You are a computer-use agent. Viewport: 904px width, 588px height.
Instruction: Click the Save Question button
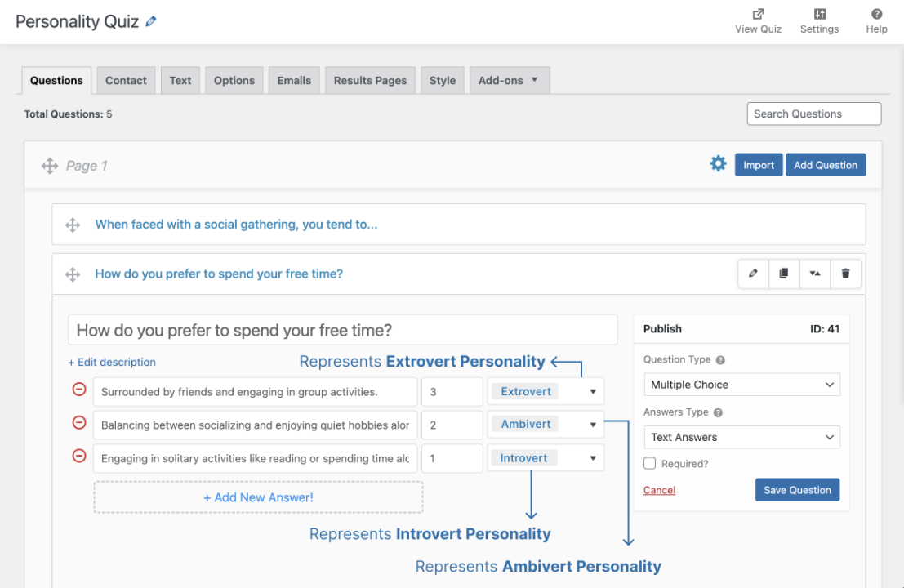[x=797, y=489]
